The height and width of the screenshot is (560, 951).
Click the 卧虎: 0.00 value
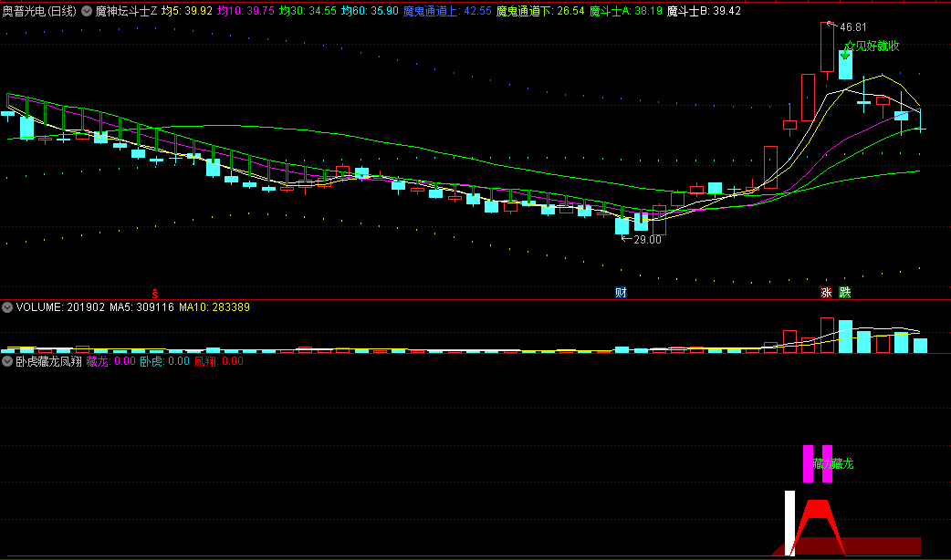coord(165,361)
